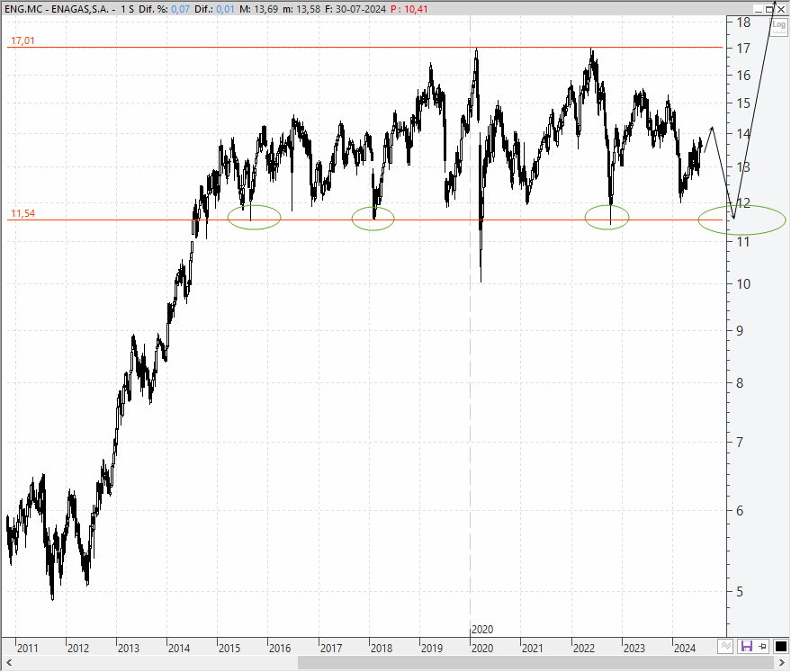Click the date 'F: 30-07-2024'
Viewport: 791px width, 672px height.
click(355, 9)
